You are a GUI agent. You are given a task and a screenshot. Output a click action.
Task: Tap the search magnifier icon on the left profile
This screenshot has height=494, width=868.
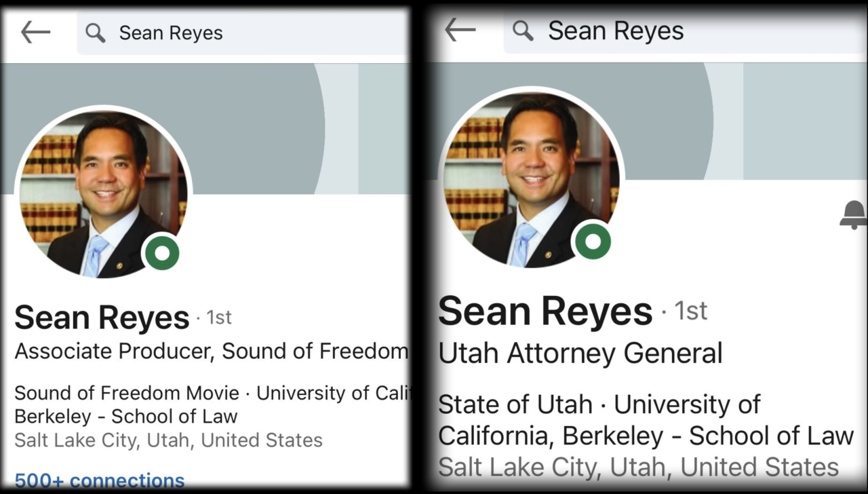point(95,33)
